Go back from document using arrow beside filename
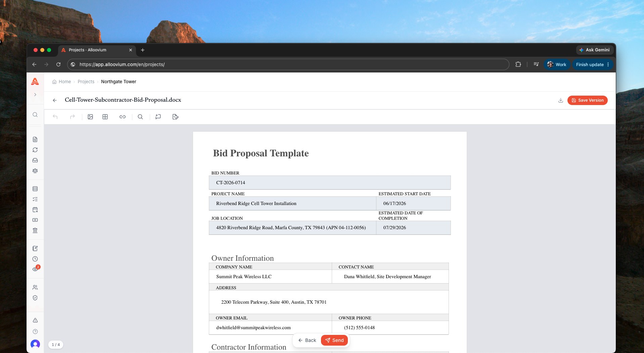Image resolution: width=644 pixels, height=353 pixels. pyautogui.click(x=54, y=100)
